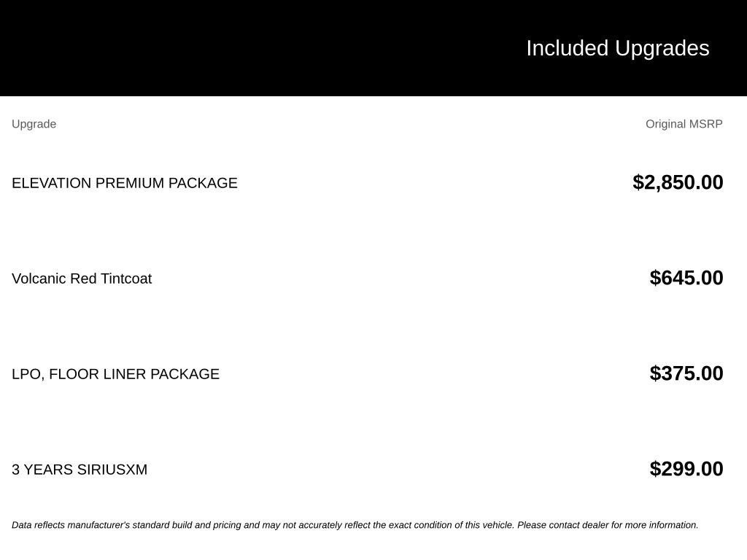Image resolution: width=747 pixels, height=560 pixels.
Task: Click the $2,850.00 price value
Action: [678, 182]
